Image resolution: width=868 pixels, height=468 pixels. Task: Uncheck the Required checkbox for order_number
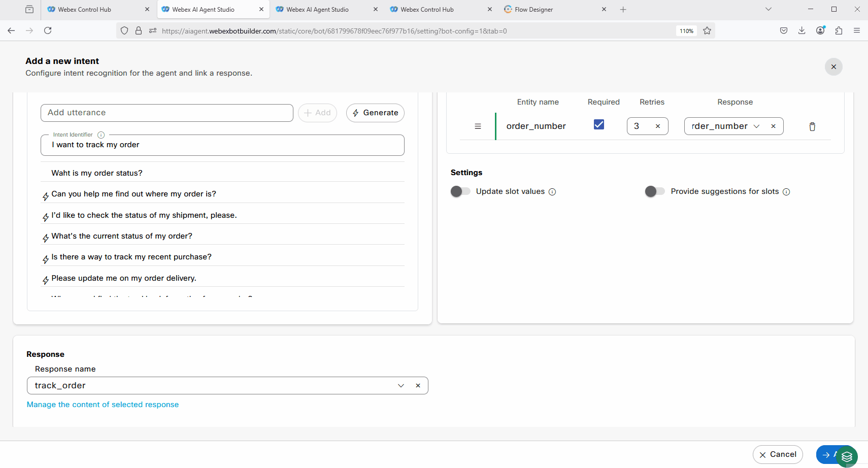[599, 125]
